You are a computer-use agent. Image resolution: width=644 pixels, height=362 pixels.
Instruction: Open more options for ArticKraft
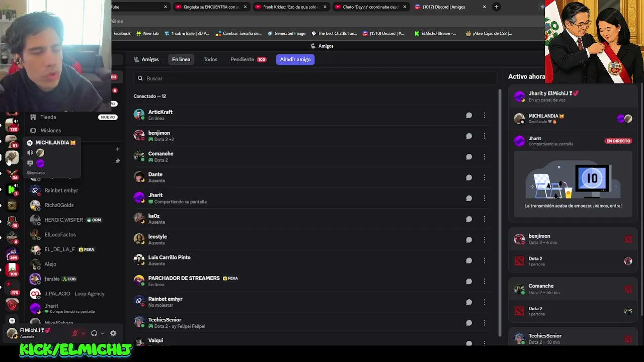[x=485, y=115]
